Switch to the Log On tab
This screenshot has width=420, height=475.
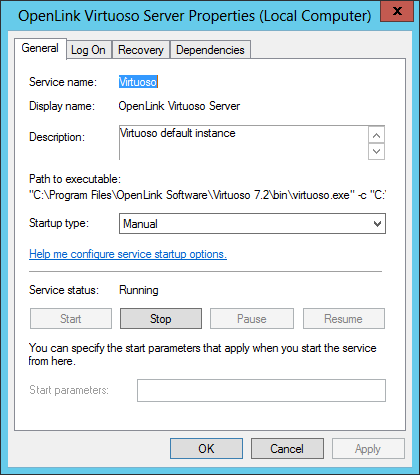(x=89, y=50)
